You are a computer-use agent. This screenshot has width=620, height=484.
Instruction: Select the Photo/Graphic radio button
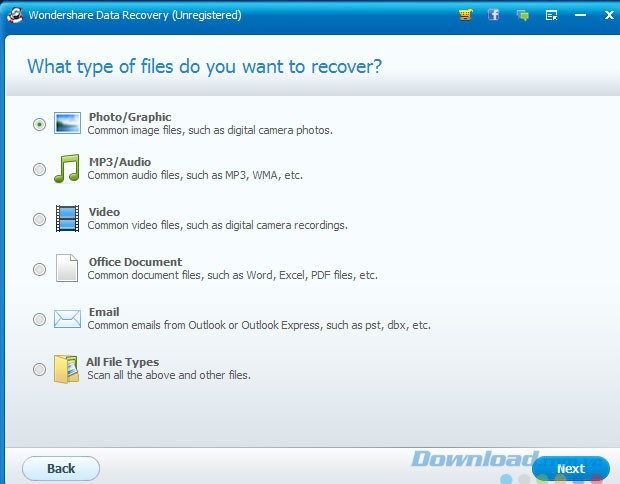click(39, 124)
